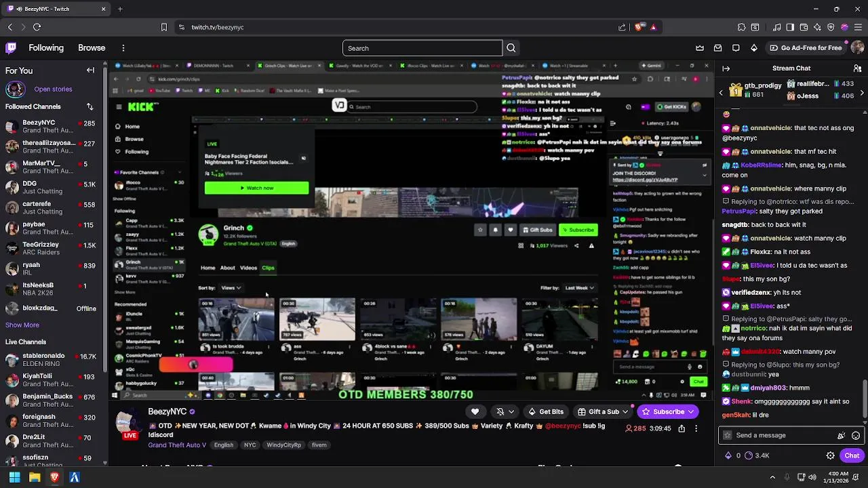
Task: Click the Twitch logo home icon
Action: (x=11, y=48)
